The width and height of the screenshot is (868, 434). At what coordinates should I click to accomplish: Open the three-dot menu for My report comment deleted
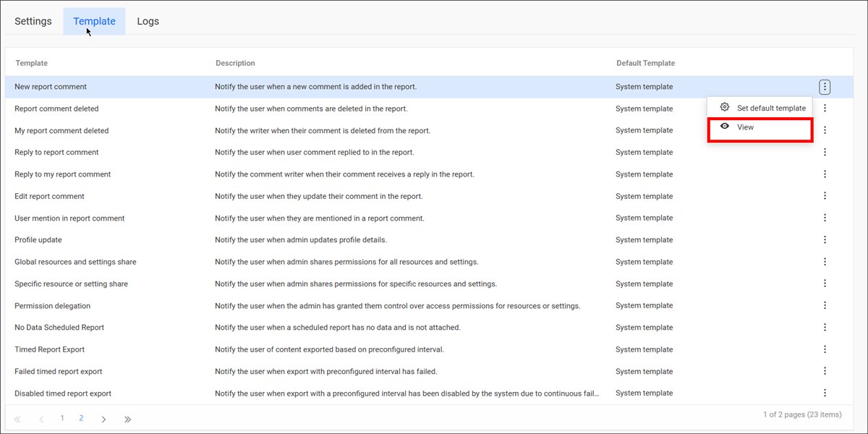(x=825, y=130)
